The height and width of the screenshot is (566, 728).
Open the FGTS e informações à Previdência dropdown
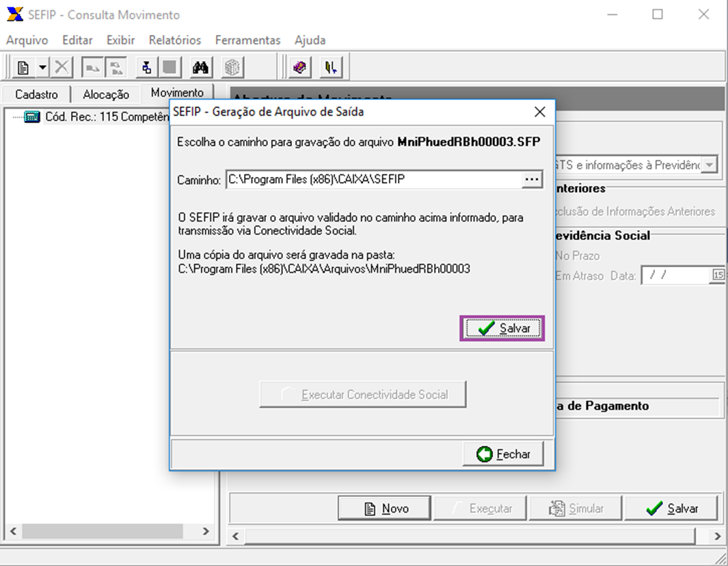[x=708, y=164]
